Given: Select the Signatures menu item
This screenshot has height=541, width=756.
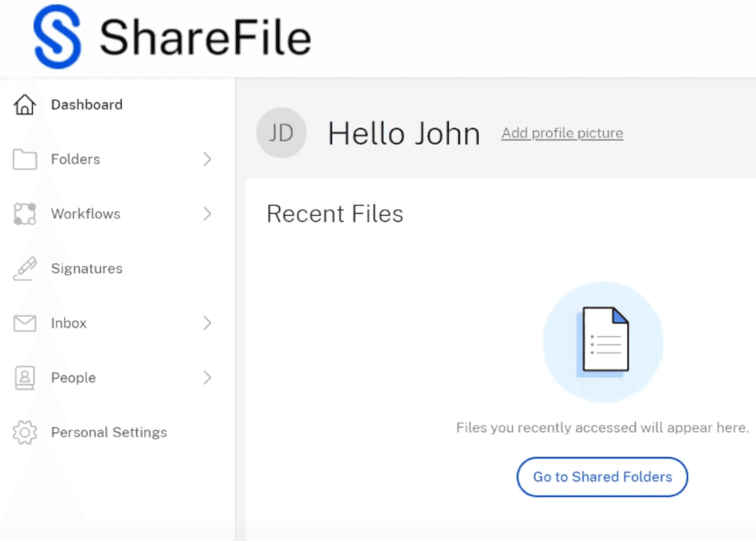Looking at the screenshot, I should pos(86,268).
